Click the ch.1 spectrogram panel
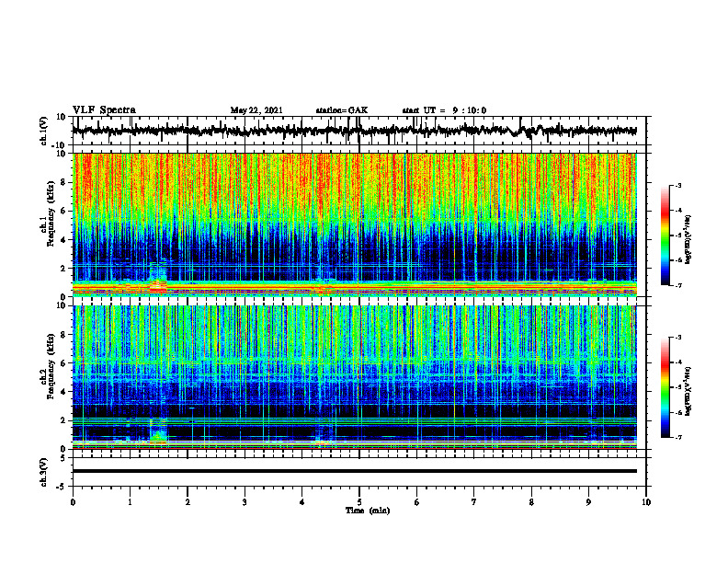 (x=354, y=224)
